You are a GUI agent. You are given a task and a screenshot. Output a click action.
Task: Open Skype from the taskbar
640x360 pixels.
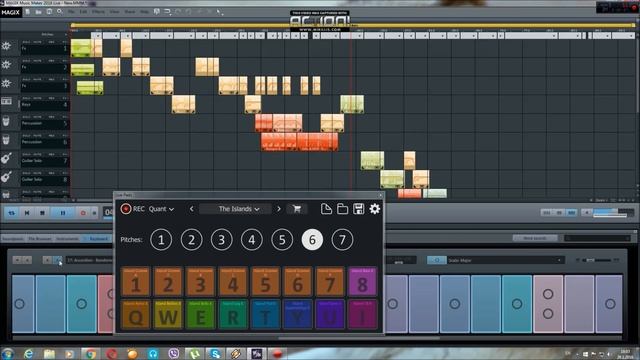[x=215, y=353]
